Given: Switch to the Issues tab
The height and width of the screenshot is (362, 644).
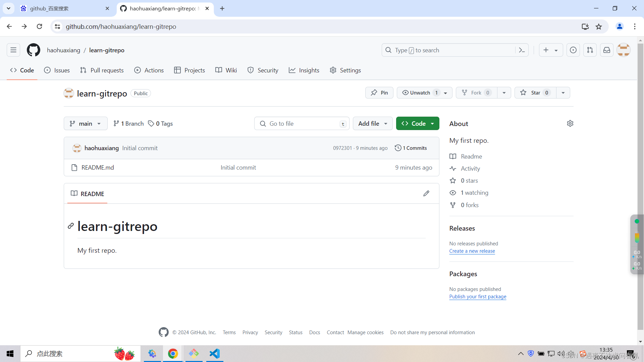Looking at the screenshot, I should [57, 70].
